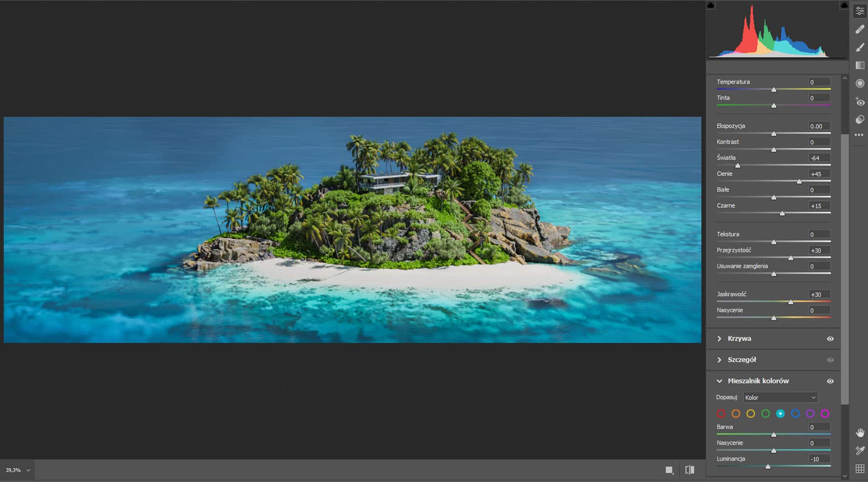The image size is (868, 482).
Task: Click the Tinta value field
Action: pos(819,98)
